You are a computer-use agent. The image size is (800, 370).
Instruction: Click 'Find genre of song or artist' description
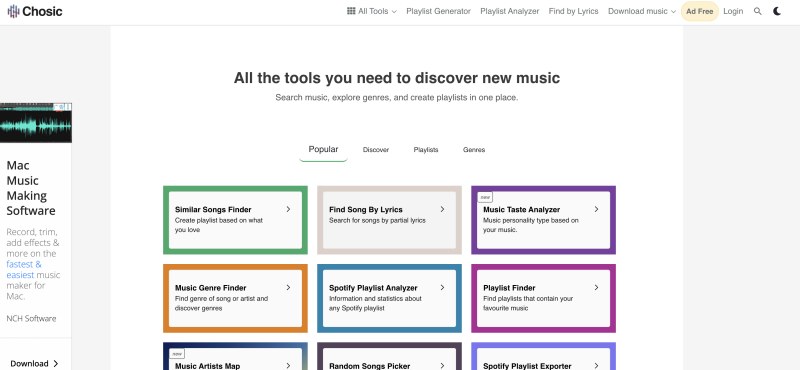221,303
